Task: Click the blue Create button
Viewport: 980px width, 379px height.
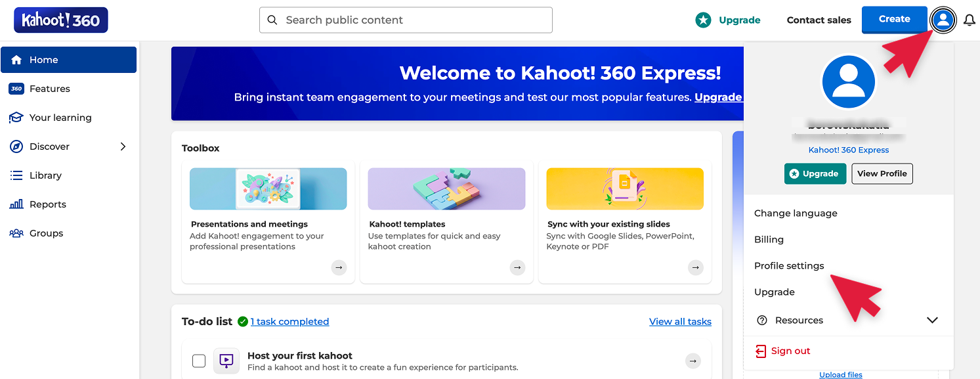Action: [894, 20]
